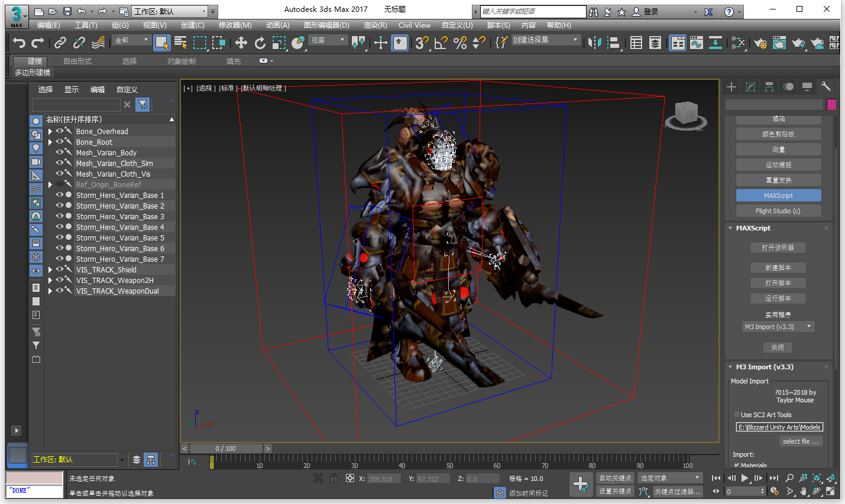Open the Civil View menu
Viewport: 845px width, 504px height.
point(415,25)
